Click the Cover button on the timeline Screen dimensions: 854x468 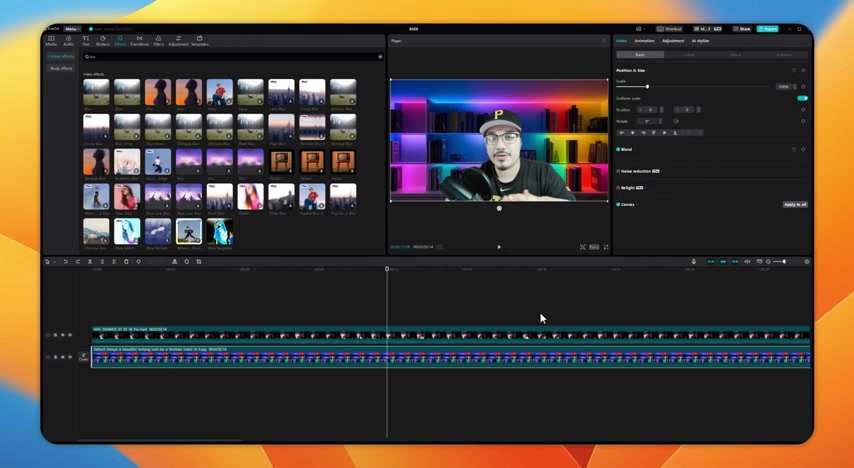click(x=83, y=357)
